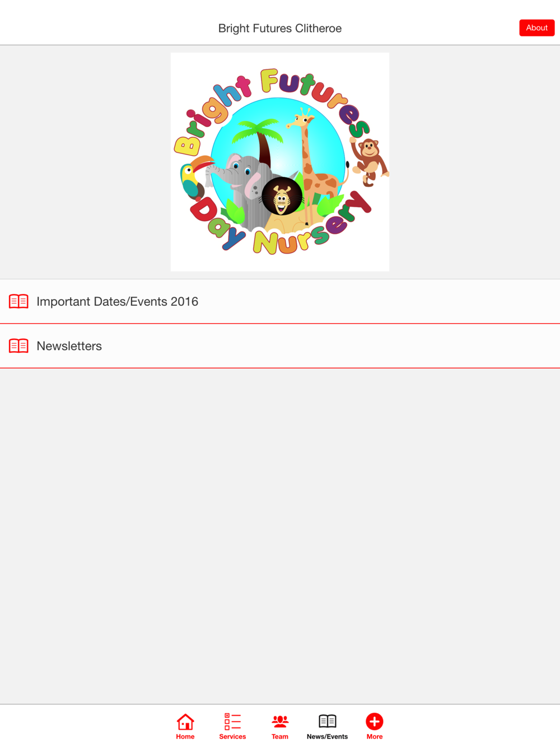The image size is (560, 747).
Task: Select the More tab label
Action: (x=375, y=736)
